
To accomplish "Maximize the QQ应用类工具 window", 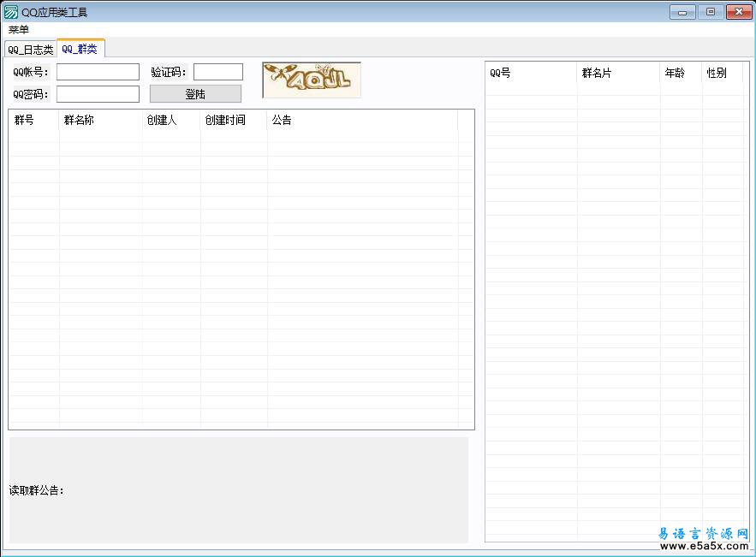I will coord(711,12).
